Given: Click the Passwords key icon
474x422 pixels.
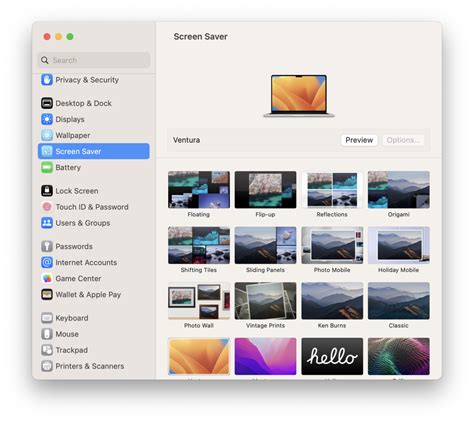Looking at the screenshot, I should [x=47, y=246].
